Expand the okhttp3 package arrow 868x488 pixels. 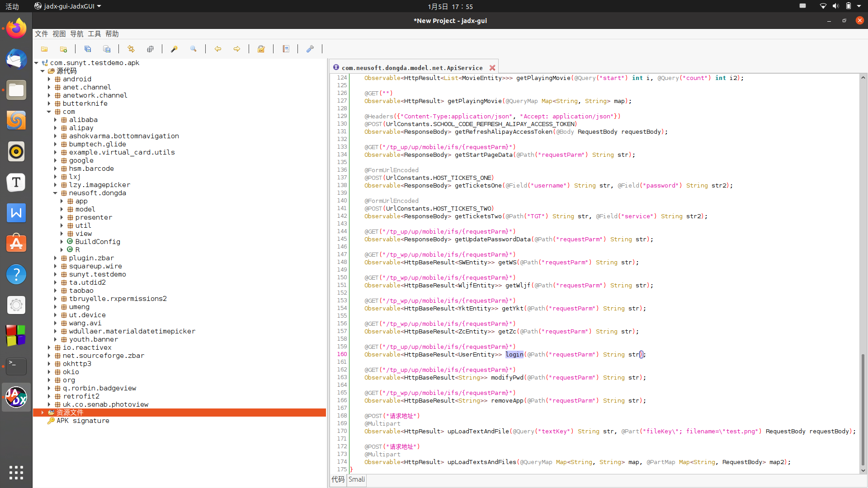coord(49,364)
